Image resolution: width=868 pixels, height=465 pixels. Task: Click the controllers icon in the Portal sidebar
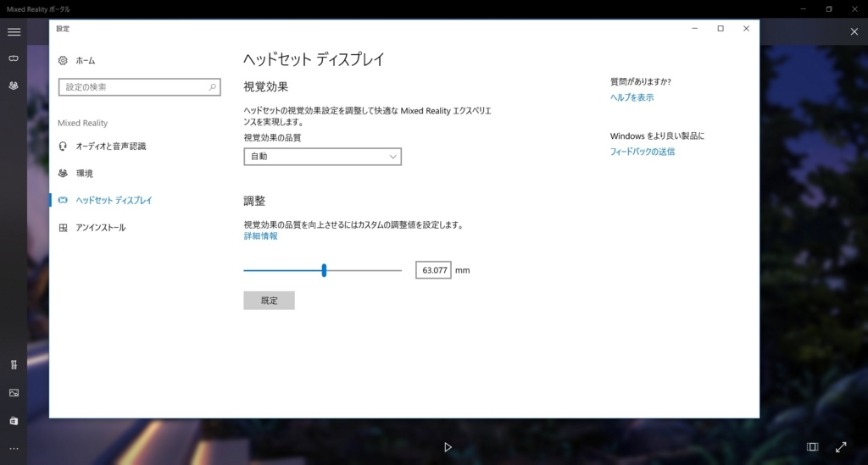point(14,365)
